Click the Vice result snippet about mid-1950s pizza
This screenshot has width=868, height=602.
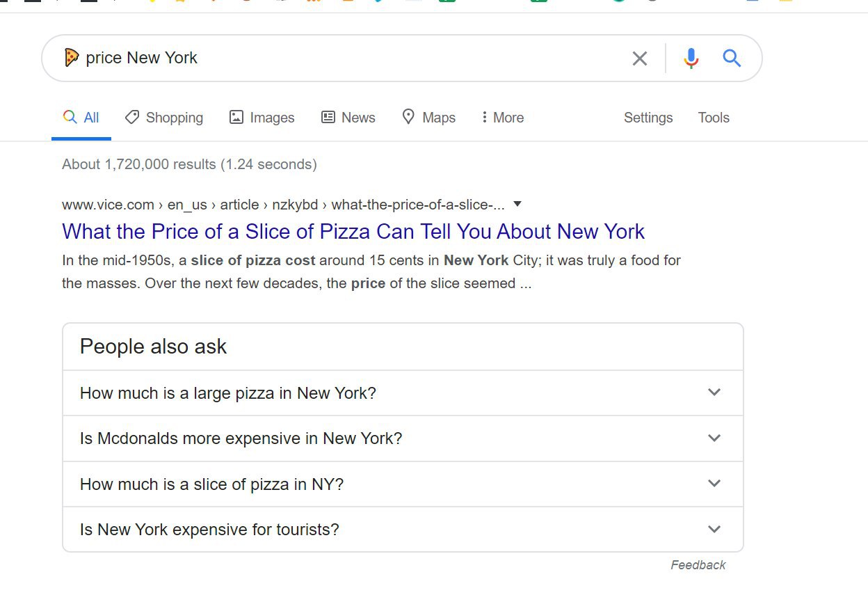point(371,272)
